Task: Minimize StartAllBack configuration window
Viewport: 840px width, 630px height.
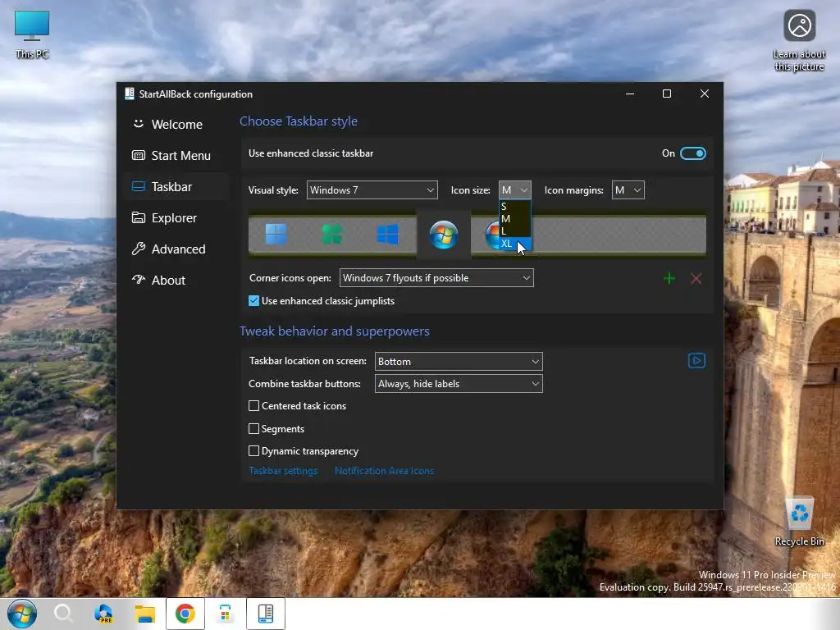Action: [x=630, y=94]
